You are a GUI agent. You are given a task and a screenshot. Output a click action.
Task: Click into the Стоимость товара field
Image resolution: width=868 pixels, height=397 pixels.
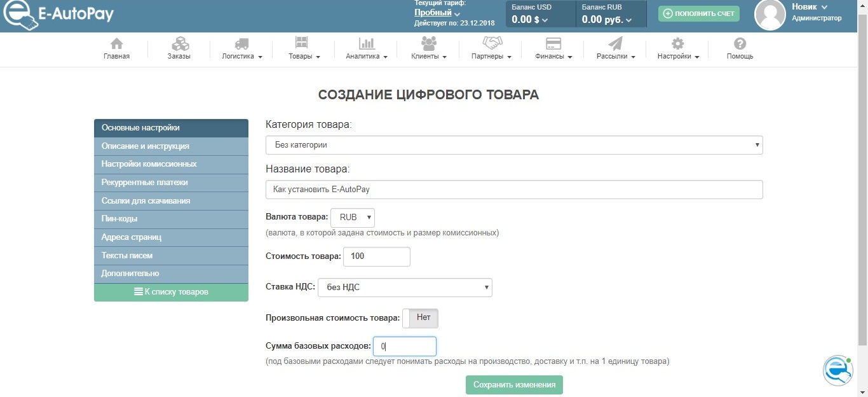point(376,256)
